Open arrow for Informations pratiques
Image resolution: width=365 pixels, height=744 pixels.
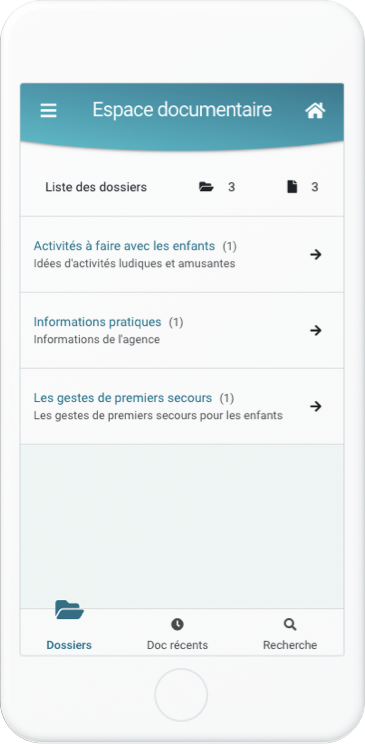pos(316,331)
